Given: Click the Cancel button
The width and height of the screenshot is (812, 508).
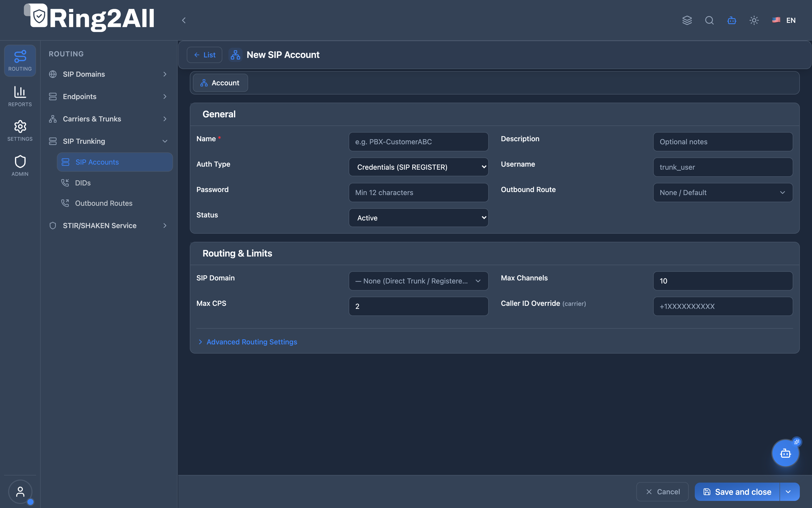Looking at the screenshot, I should (x=662, y=492).
